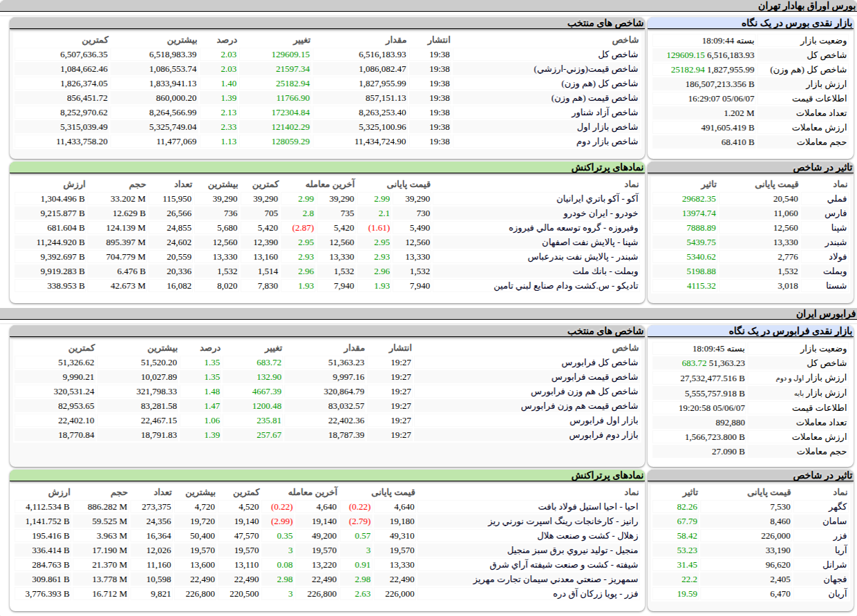This screenshot has width=857, height=616.
Task: Open آکو - آکو باتري ايرانيان stock
Action: pos(598,199)
